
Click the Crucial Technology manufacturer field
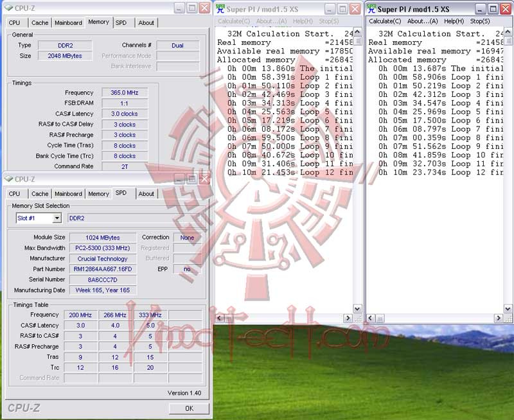pos(103,259)
